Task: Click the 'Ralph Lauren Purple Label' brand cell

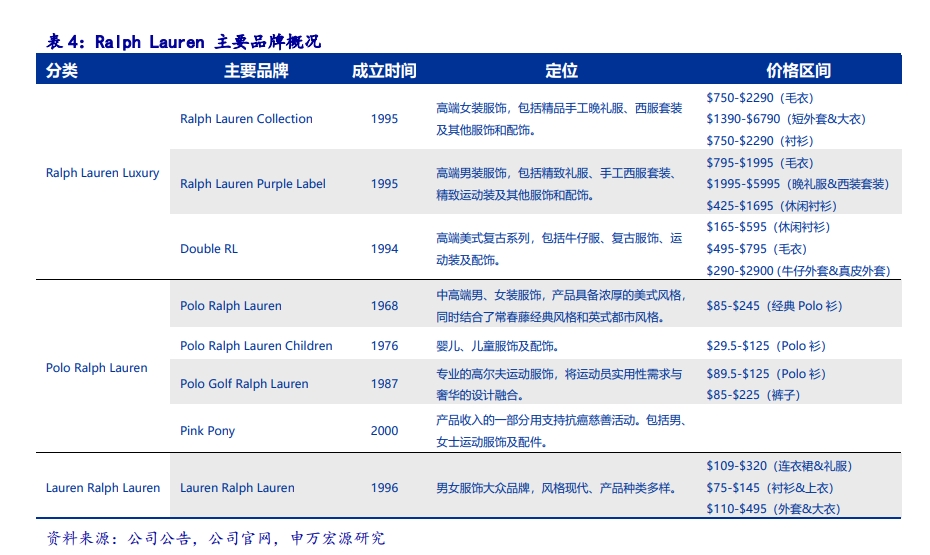Action: click(x=253, y=184)
